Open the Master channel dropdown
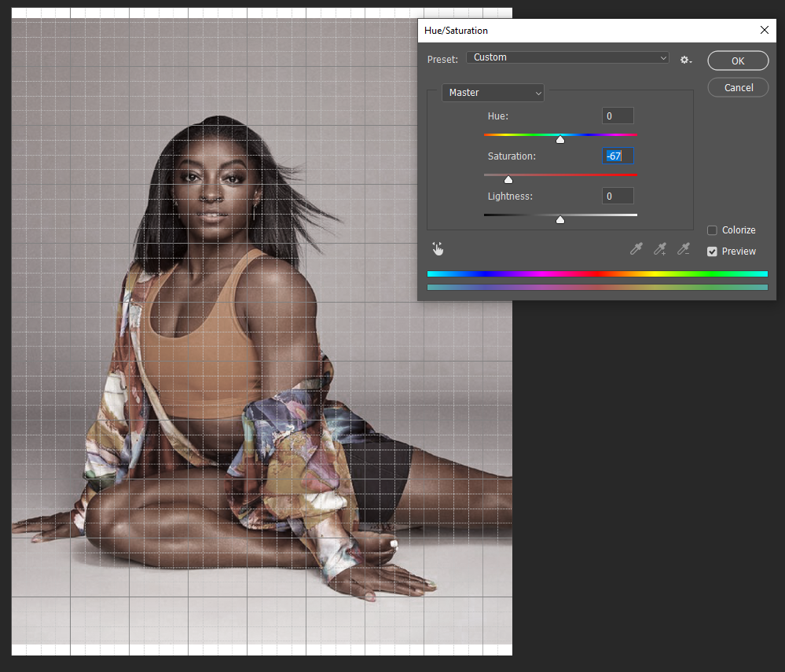 click(x=493, y=93)
